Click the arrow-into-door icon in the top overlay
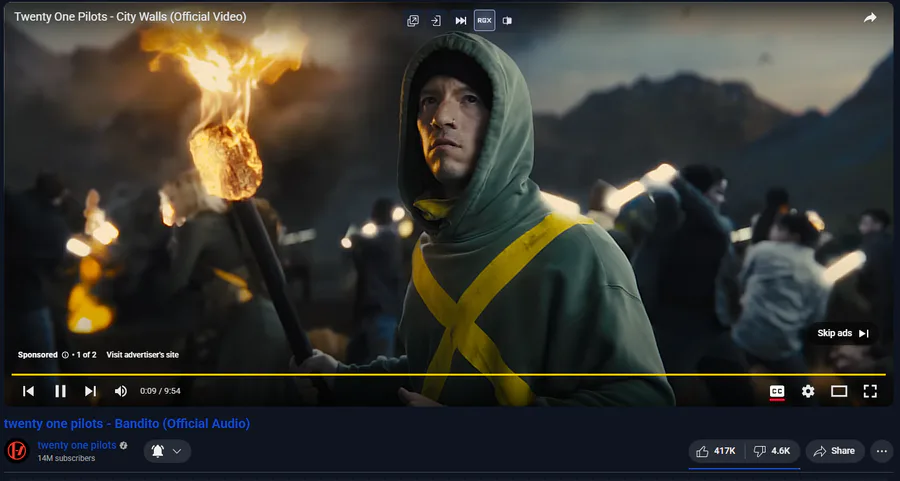The image size is (900, 481). coord(436,21)
